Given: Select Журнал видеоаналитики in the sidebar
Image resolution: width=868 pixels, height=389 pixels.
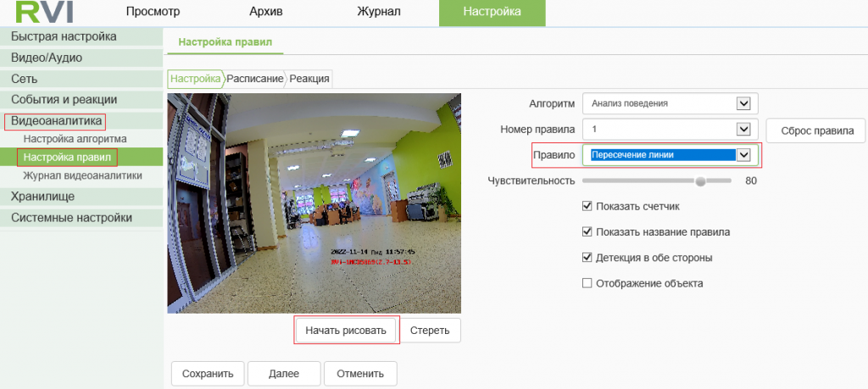Looking at the screenshot, I should click(82, 175).
